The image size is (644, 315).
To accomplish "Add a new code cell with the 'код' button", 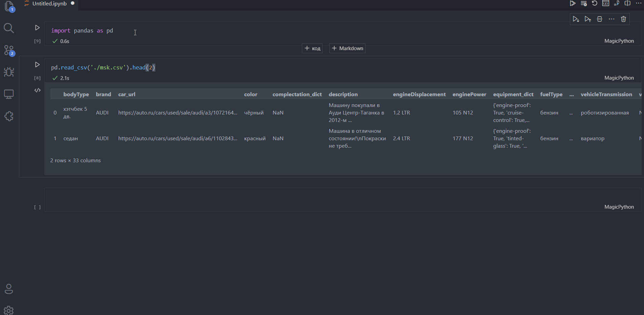I will pyautogui.click(x=312, y=48).
